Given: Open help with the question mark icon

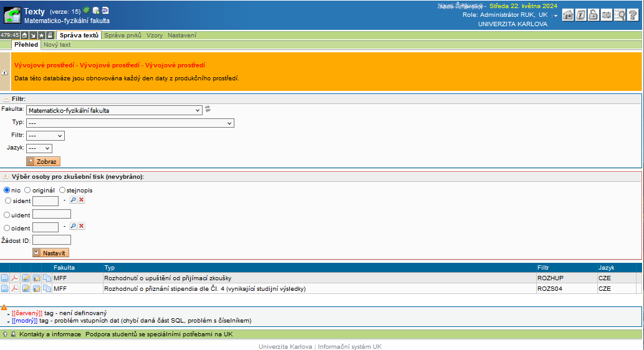Looking at the screenshot, I should (x=632, y=16).
